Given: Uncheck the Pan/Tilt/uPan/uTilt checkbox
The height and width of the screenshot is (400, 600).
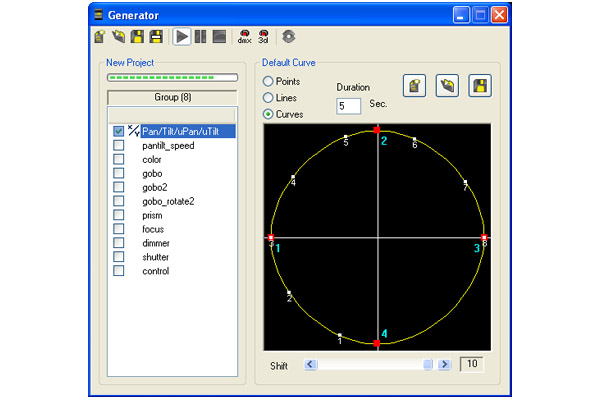Looking at the screenshot, I should click(119, 131).
